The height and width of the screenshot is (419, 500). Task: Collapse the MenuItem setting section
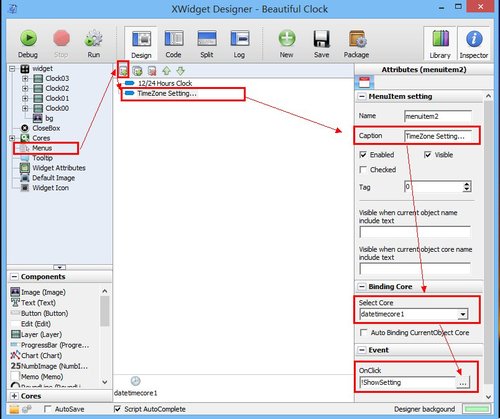click(362, 97)
